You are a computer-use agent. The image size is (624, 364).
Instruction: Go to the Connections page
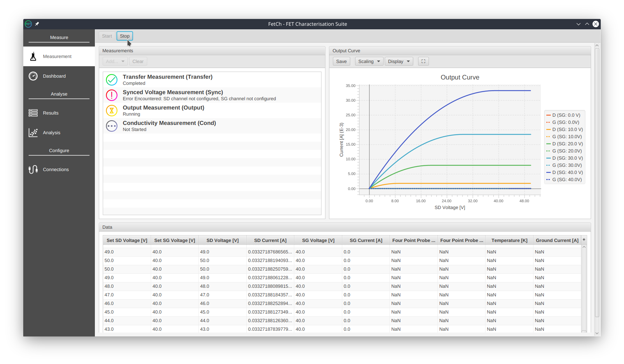[59, 170]
